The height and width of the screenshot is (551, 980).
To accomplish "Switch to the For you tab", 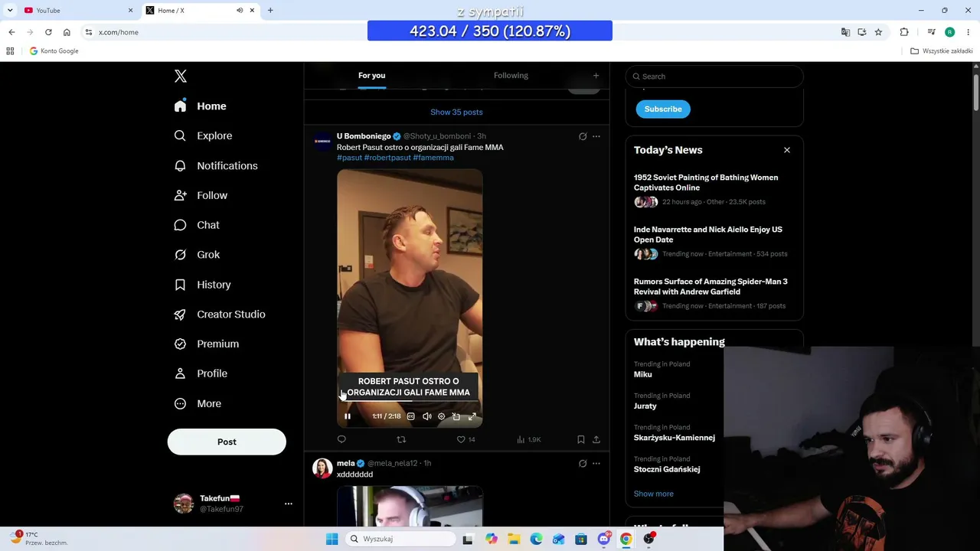I will pyautogui.click(x=371, y=75).
